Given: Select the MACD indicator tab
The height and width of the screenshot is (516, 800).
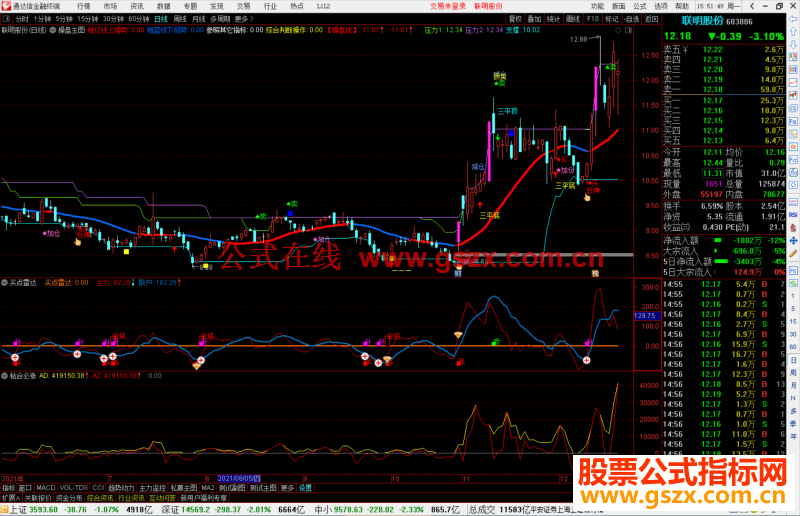Looking at the screenshot, I should tap(46, 488).
